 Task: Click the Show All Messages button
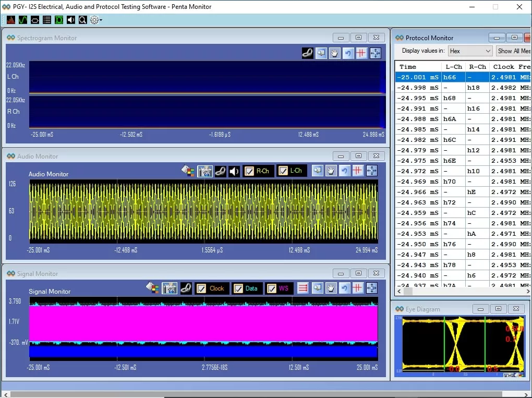(x=513, y=51)
